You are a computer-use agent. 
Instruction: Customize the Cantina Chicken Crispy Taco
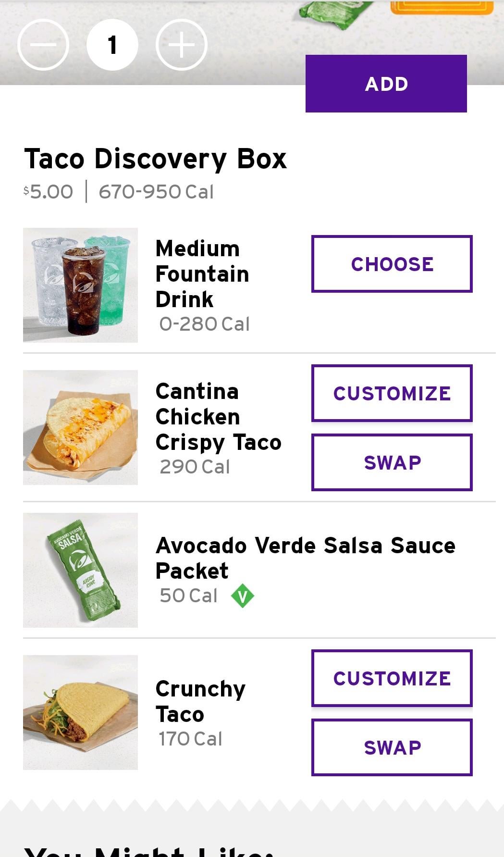392,393
